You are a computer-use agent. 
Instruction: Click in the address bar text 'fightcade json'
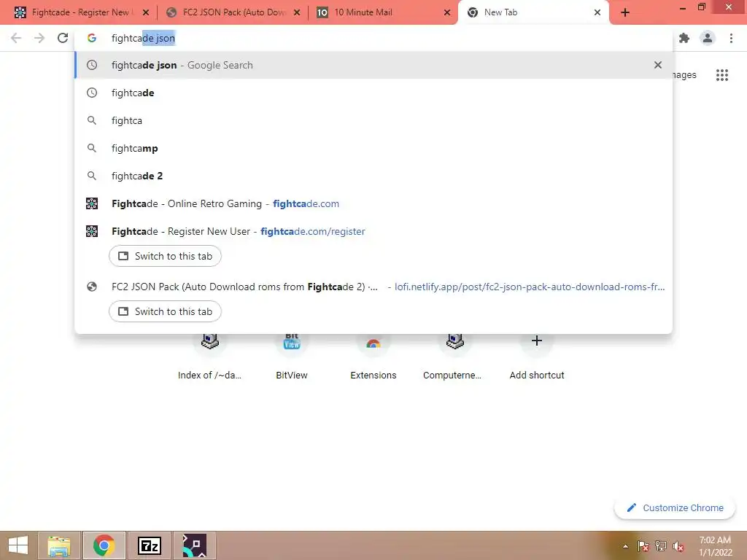click(143, 38)
